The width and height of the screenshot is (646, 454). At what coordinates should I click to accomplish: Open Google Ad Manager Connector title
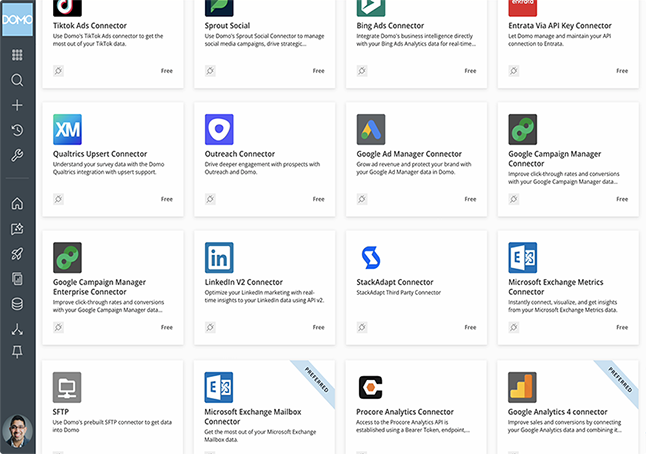click(x=409, y=154)
